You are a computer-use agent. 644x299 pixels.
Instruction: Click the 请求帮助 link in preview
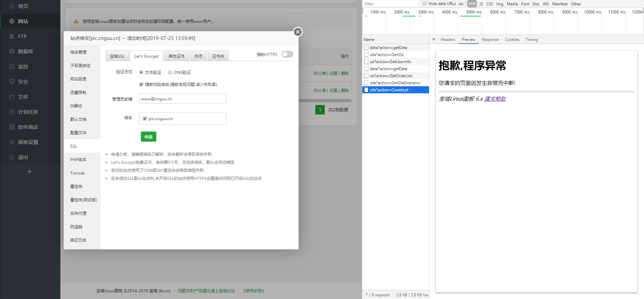pyautogui.click(x=495, y=99)
